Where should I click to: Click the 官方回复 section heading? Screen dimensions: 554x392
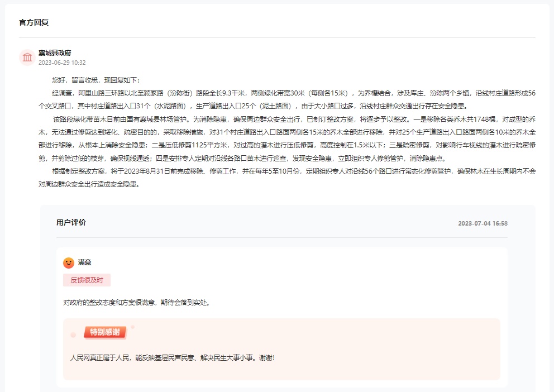[x=34, y=22]
